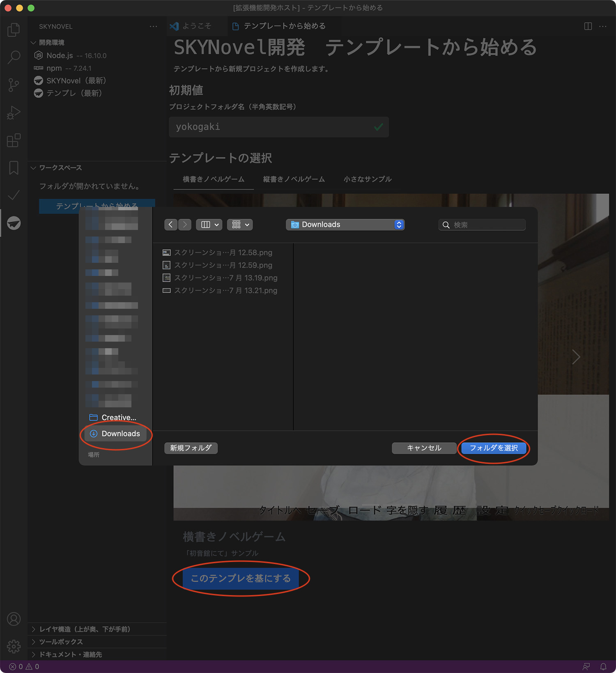Open the Bookmarks view icon

[14, 168]
